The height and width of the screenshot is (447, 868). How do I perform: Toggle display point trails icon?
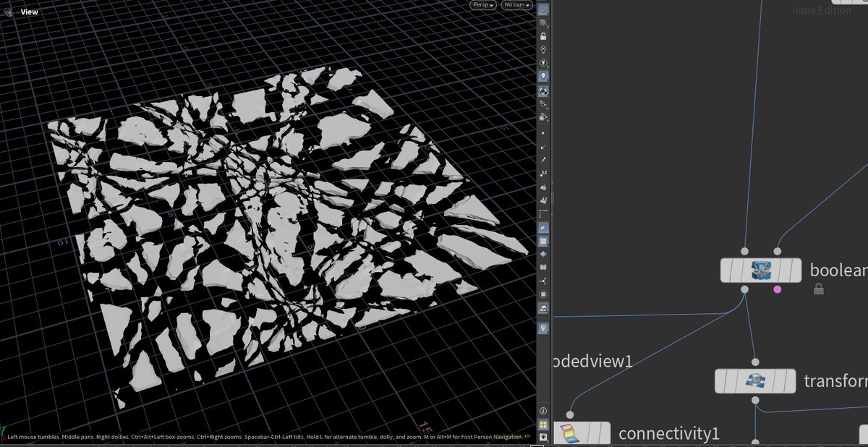(543, 159)
